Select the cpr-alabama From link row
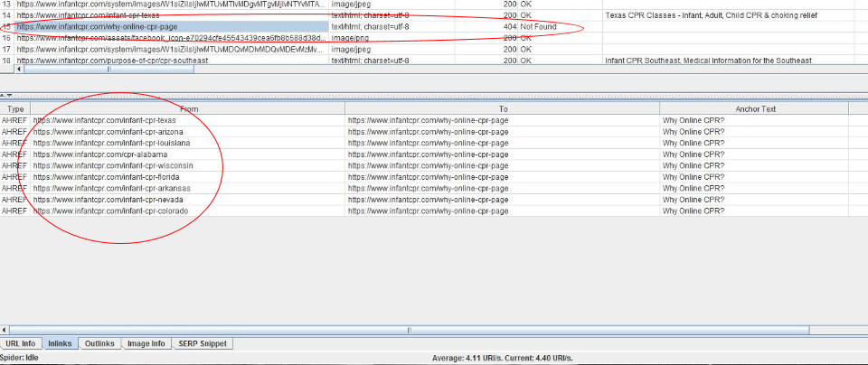This screenshot has height=365, width=868. pyautogui.click(x=188, y=154)
